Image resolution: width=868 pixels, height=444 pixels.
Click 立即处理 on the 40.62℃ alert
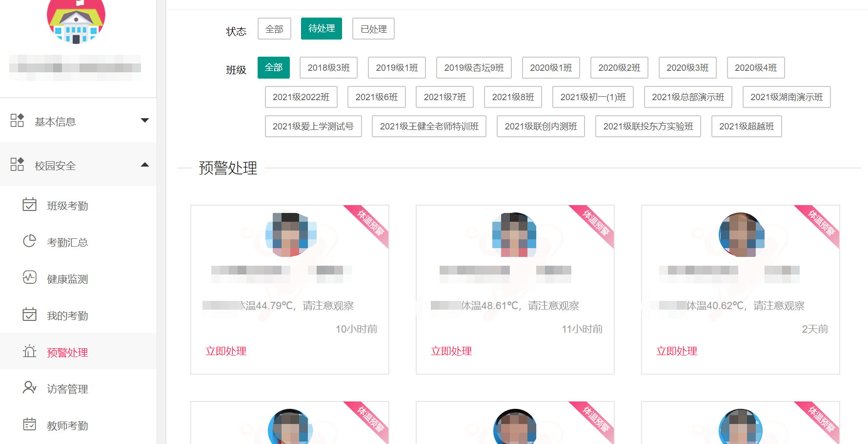point(676,351)
